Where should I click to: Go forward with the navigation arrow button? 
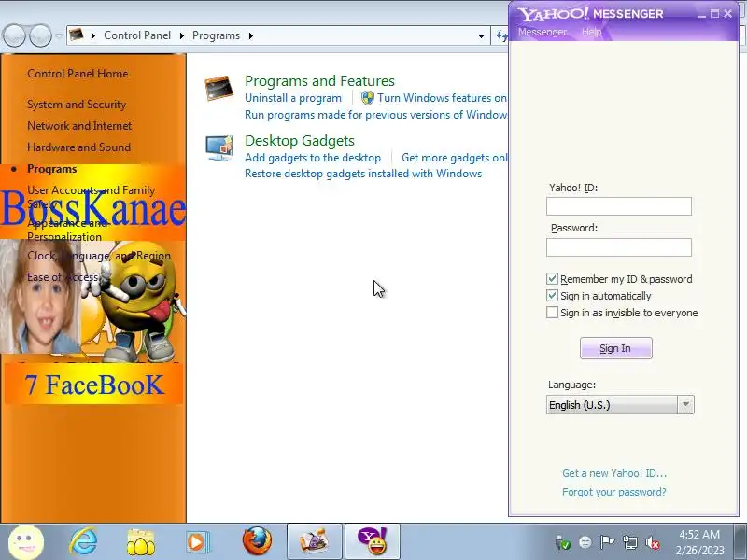(40, 35)
